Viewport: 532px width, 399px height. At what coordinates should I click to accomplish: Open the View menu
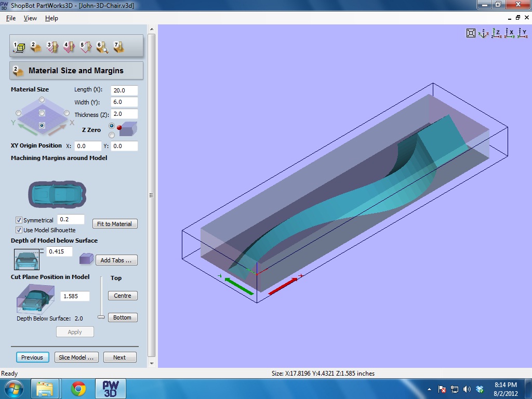click(30, 18)
